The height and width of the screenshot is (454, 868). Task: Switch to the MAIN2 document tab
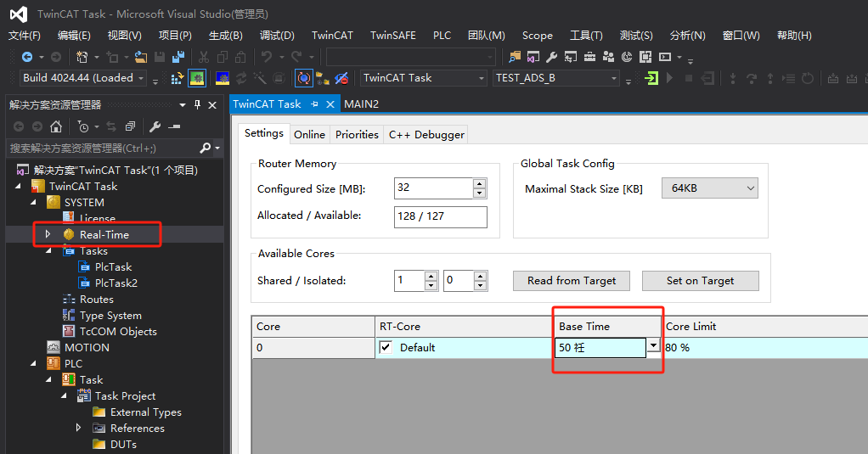point(362,104)
